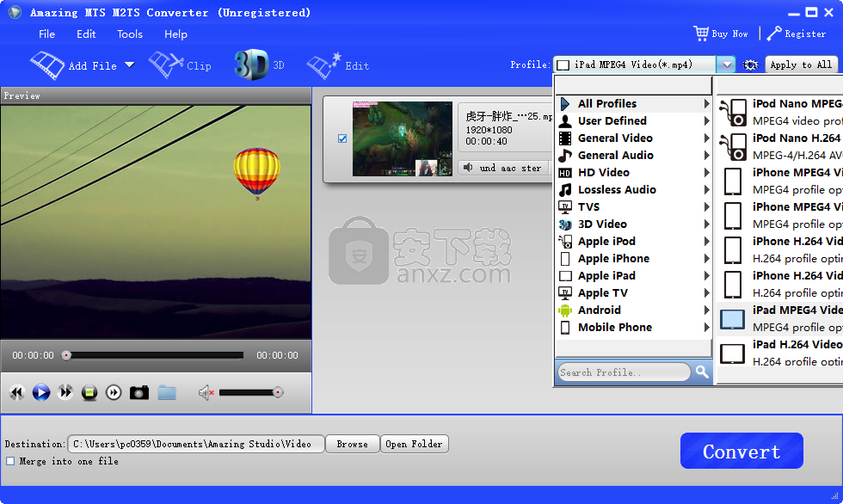Click the Convert button
Screen dimensions: 843x504
741,450
